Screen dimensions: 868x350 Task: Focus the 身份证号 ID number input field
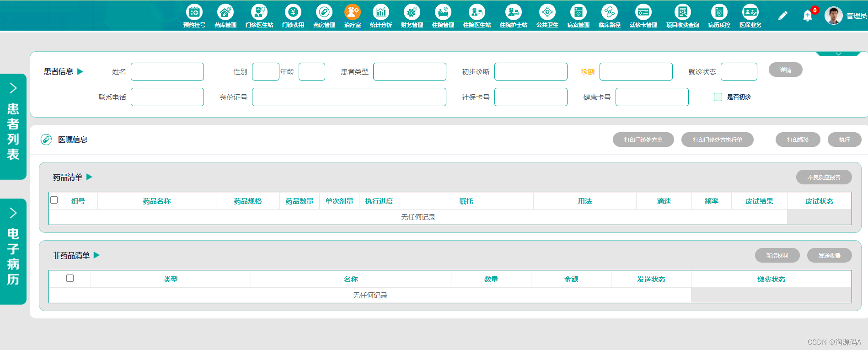pyautogui.click(x=349, y=97)
